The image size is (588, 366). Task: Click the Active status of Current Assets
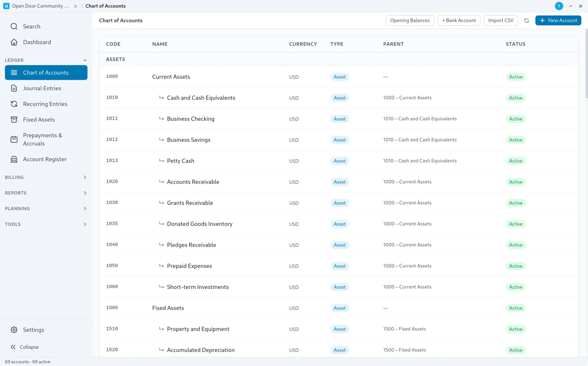[x=516, y=77]
